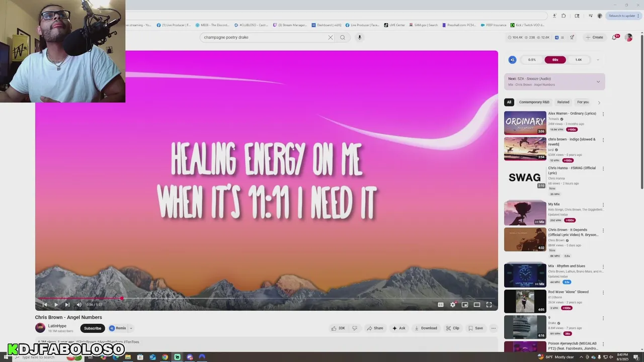The height and width of the screenshot is (362, 644).
Task: Open options for Rod Wave Alone Slowed
Action: tap(603, 293)
